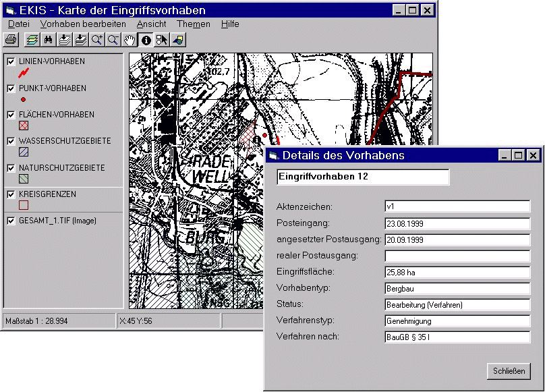
Task: Open the Datei menu
Action: pos(19,24)
